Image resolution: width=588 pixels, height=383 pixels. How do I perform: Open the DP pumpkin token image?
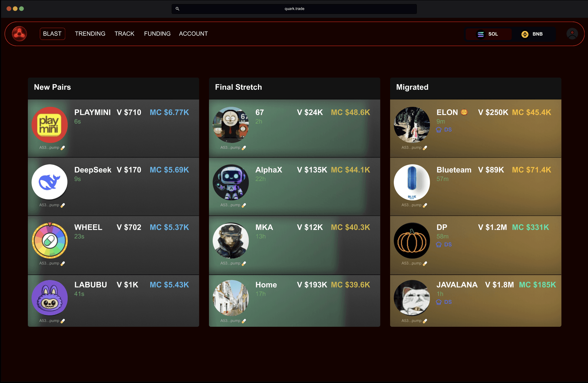click(412, 240)
